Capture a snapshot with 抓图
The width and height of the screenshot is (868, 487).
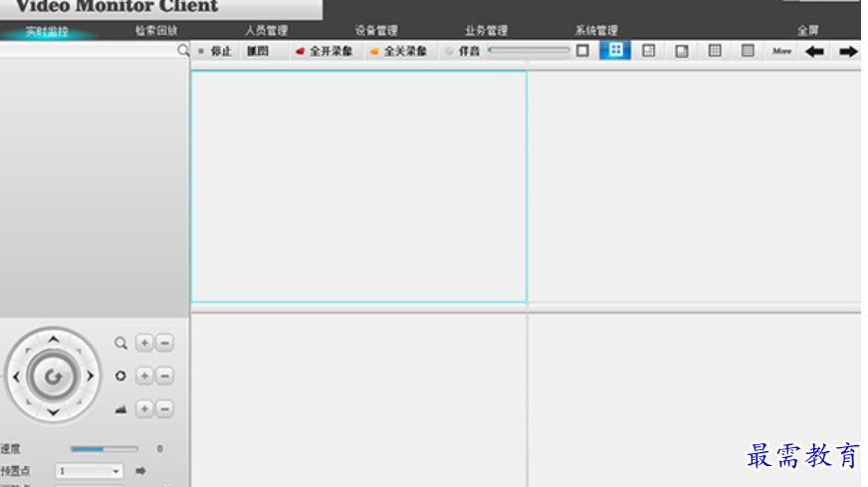pyautogui.click(x=258, y=51)
